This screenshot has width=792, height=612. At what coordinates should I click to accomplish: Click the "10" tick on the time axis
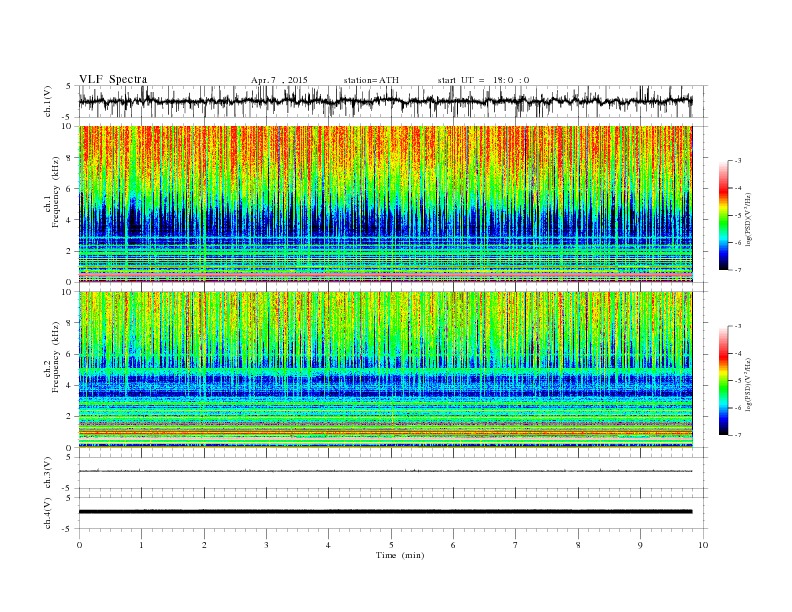[x=703, y=545]
